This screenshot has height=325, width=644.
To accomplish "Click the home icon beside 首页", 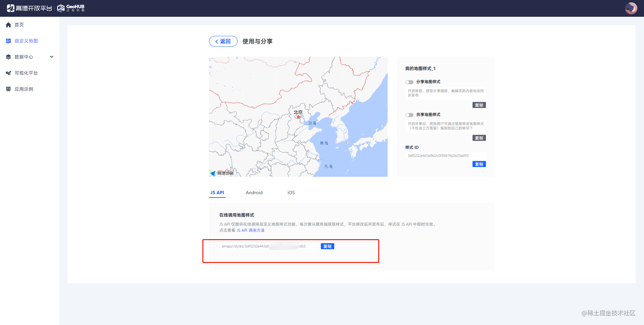I will 8,25.
